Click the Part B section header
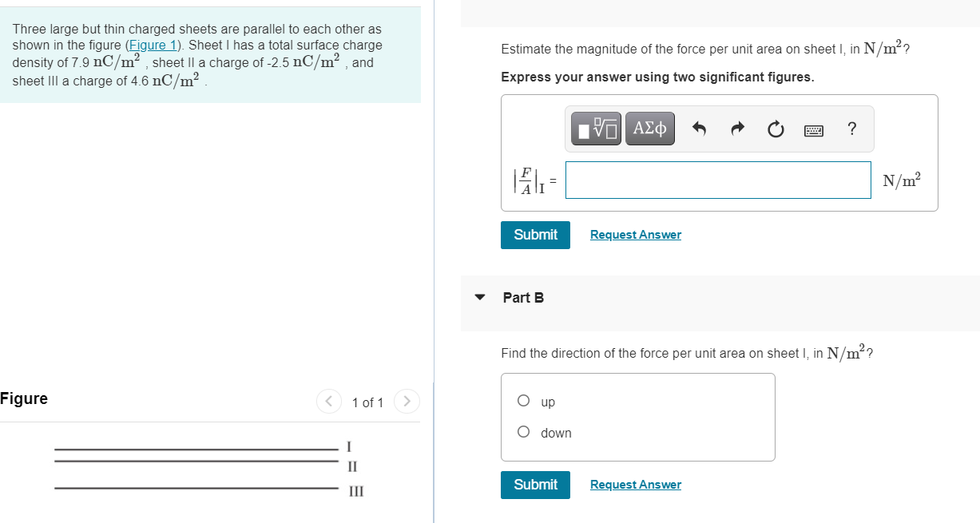Screen dimensions: 980x523 [522, 296]
